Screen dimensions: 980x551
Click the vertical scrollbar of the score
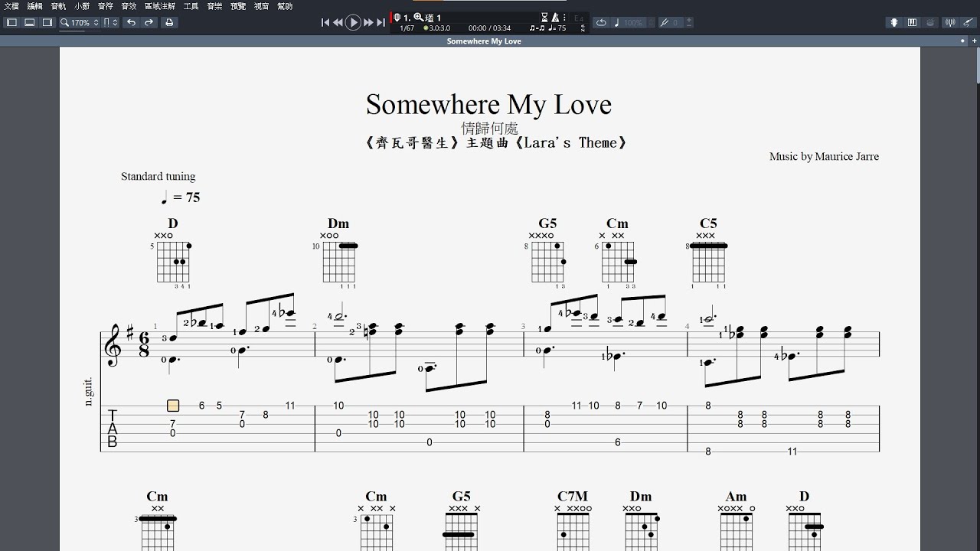pos(977,65)
